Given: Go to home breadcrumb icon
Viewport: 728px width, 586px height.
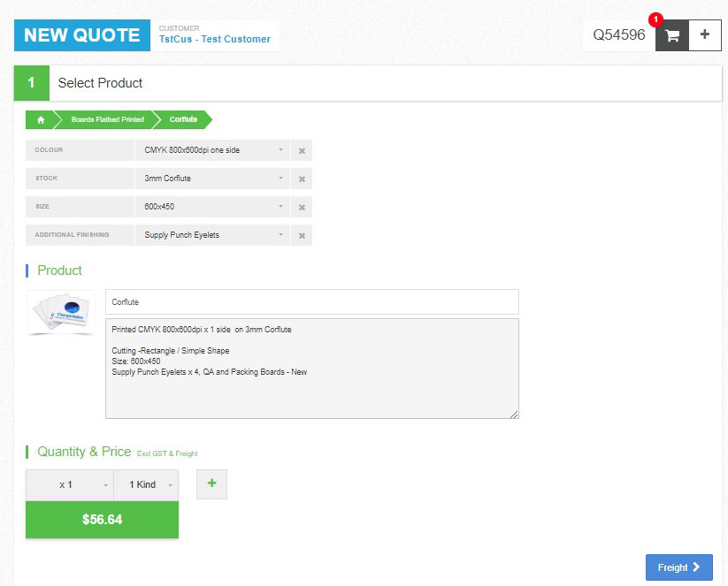Looking at the screenshot, I should (x=41, y=119).
